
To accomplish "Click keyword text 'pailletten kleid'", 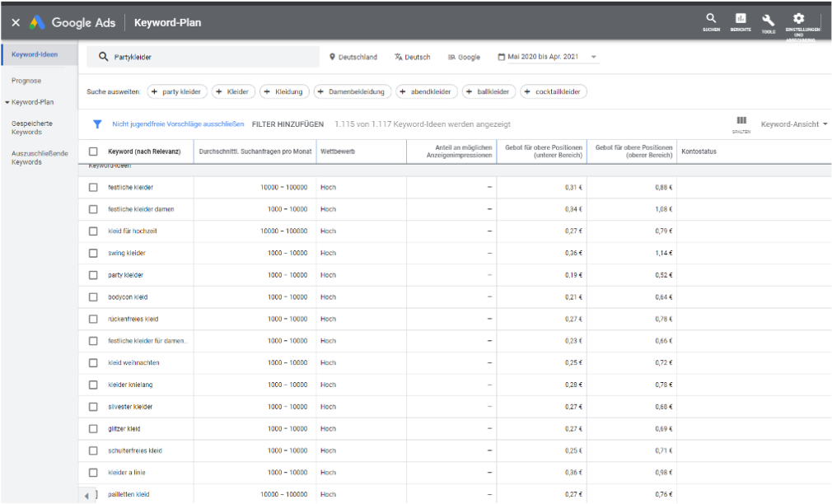I will click(129, 494).
